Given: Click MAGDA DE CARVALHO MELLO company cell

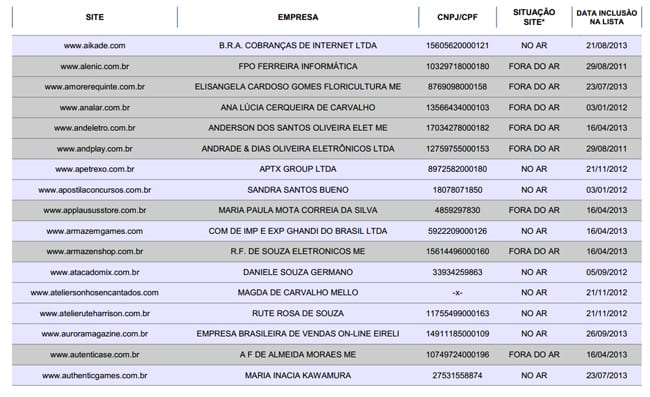Looking at the screenshot, I should 298,293.
